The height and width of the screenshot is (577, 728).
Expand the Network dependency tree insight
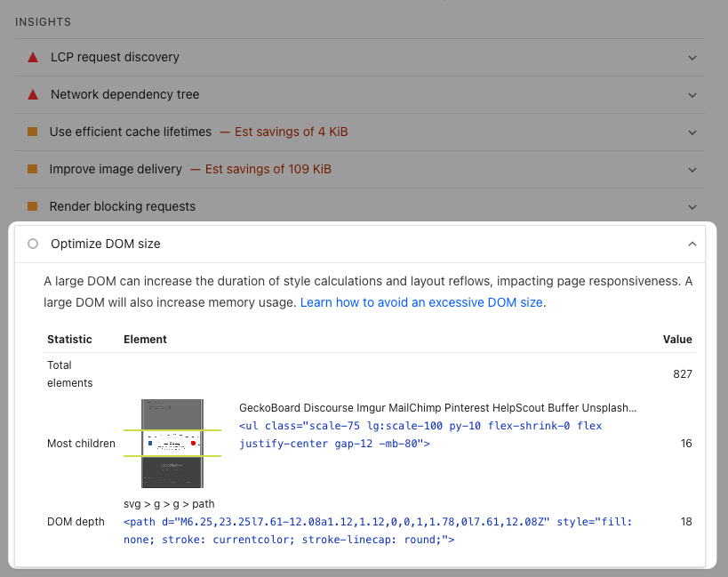(692, 93)
